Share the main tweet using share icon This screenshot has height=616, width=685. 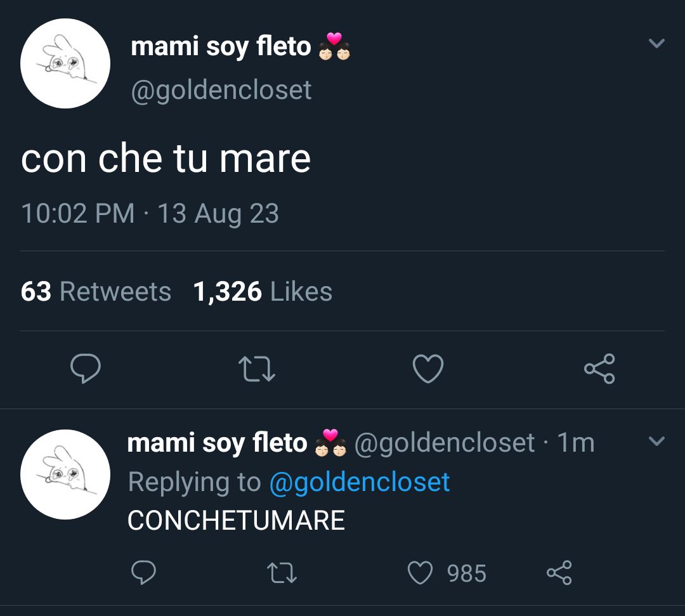pyautogui.click(x=599, y=369)
